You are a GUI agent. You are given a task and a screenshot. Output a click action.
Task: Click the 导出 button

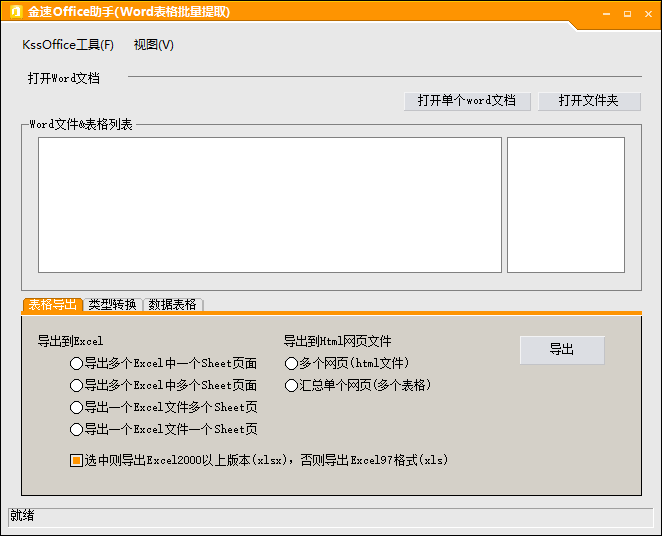tap(562, 350)
